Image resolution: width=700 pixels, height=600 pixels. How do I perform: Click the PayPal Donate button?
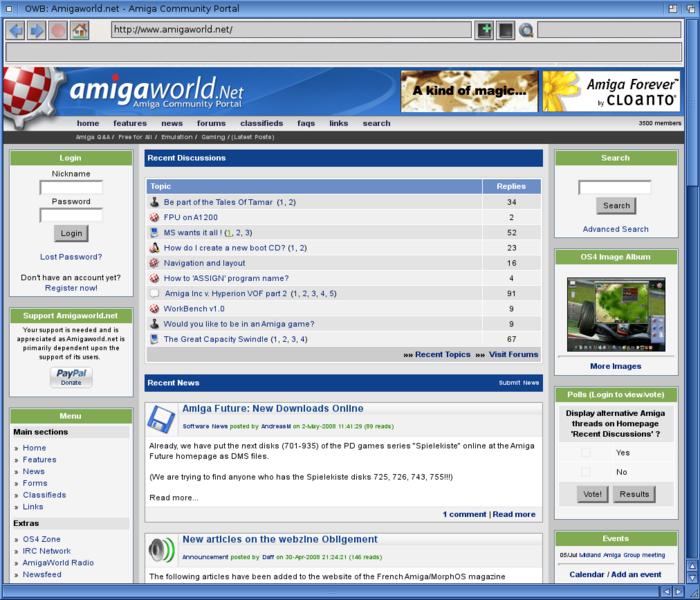[70, 377]
